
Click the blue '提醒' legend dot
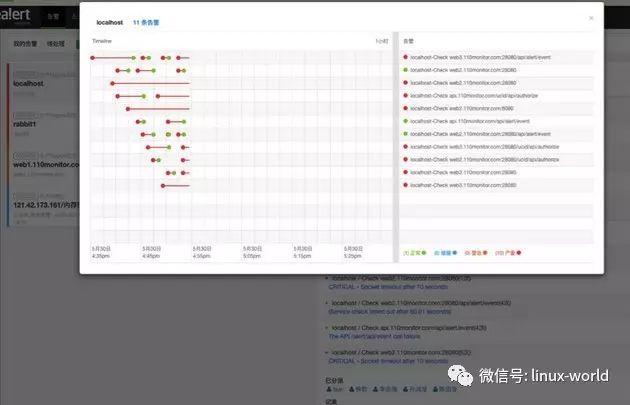(454, 253)
